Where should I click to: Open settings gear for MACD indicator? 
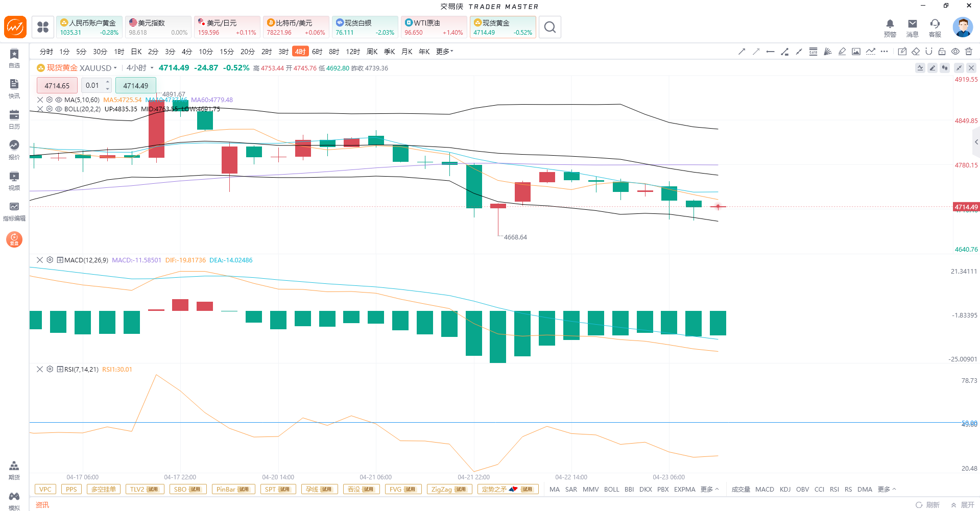coord(50,260)
